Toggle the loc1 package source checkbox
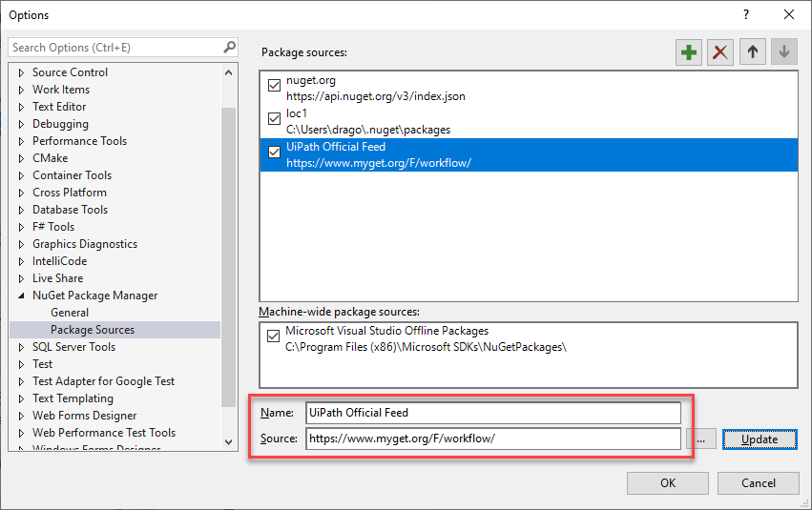 click(275, 119)
